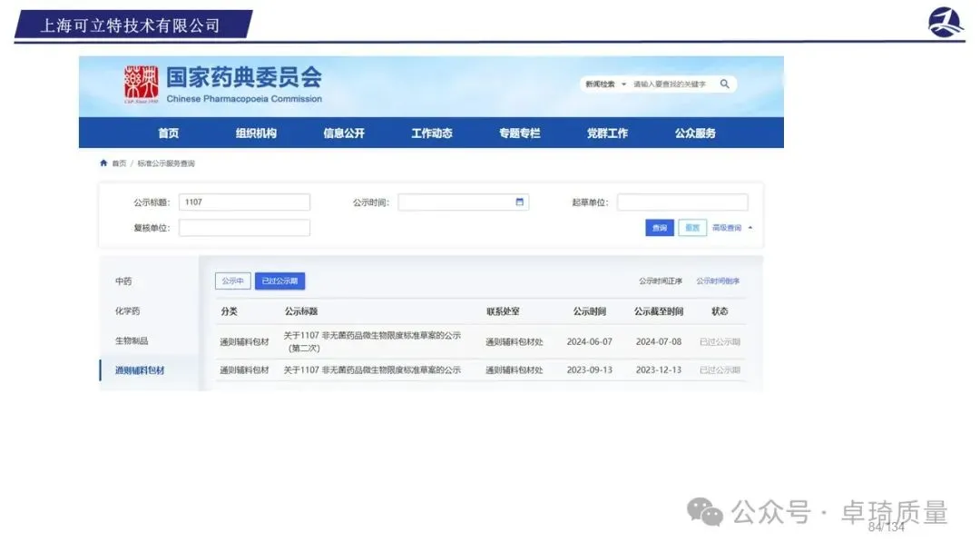Sort by 公示时间正序

coord(660,281)
